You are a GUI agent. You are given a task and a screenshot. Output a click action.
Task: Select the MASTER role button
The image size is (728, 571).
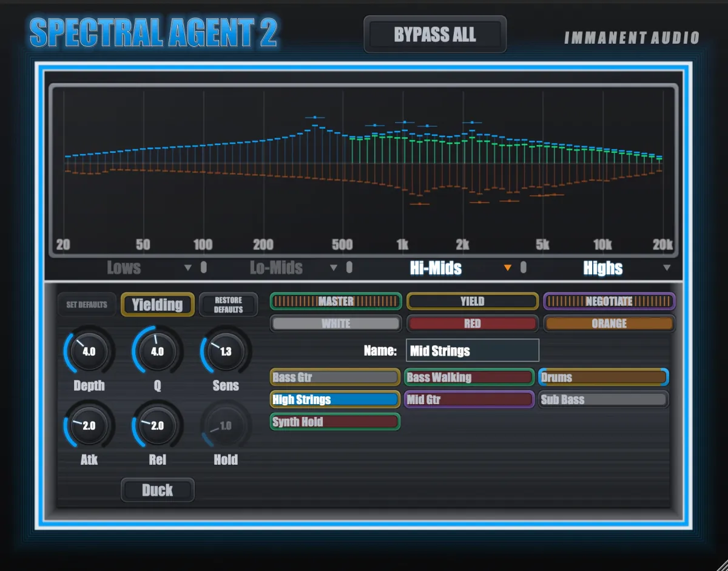coord(335,301)
